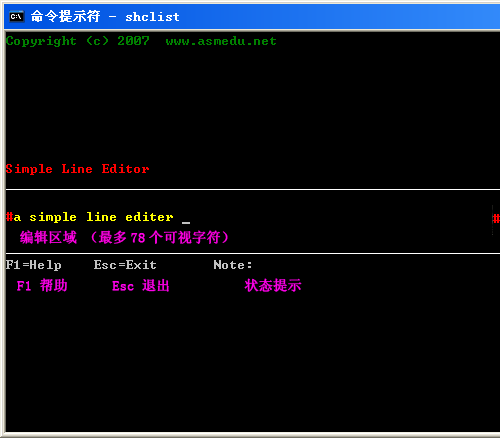Click the magenta 'F1 帮助' annotation
The image size is (500, 438).
pos(42,286)
